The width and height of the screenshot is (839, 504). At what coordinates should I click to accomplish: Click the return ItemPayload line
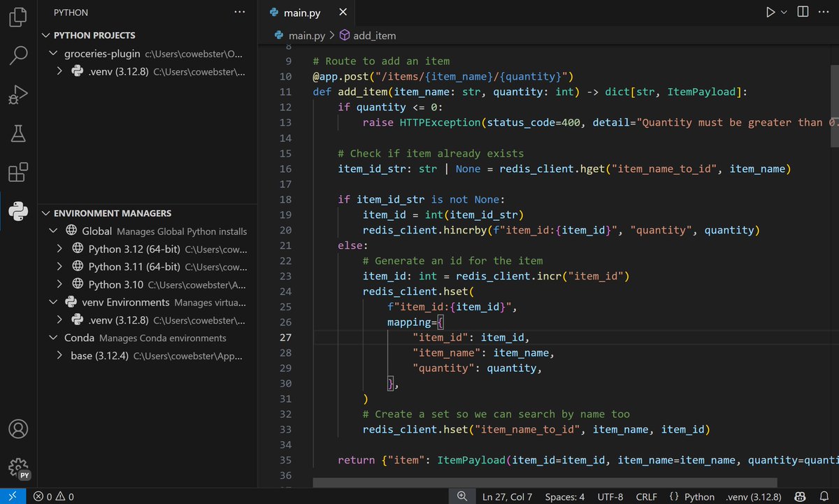click(x=587, y=460)
